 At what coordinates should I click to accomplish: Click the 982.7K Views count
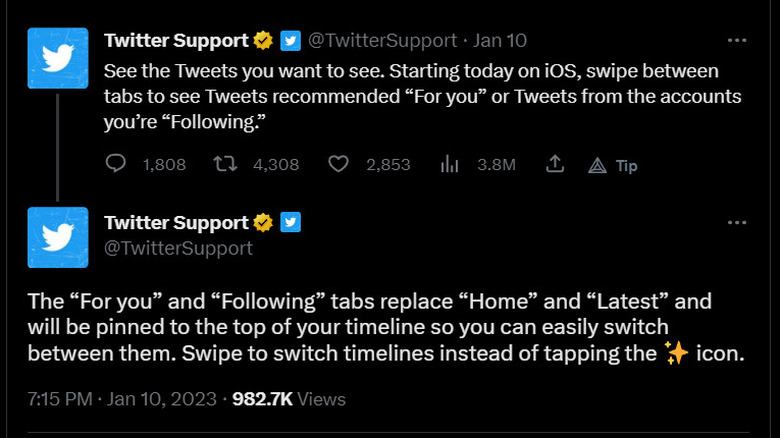(x=289, y=399)
